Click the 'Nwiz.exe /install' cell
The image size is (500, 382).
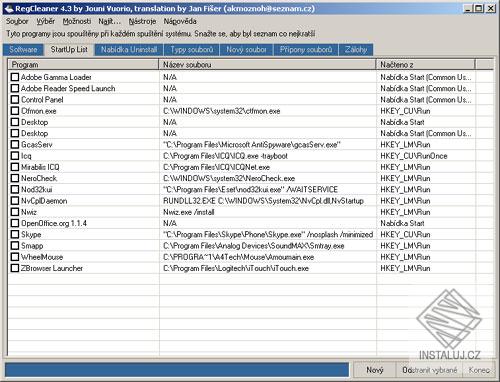coord(189,212)
